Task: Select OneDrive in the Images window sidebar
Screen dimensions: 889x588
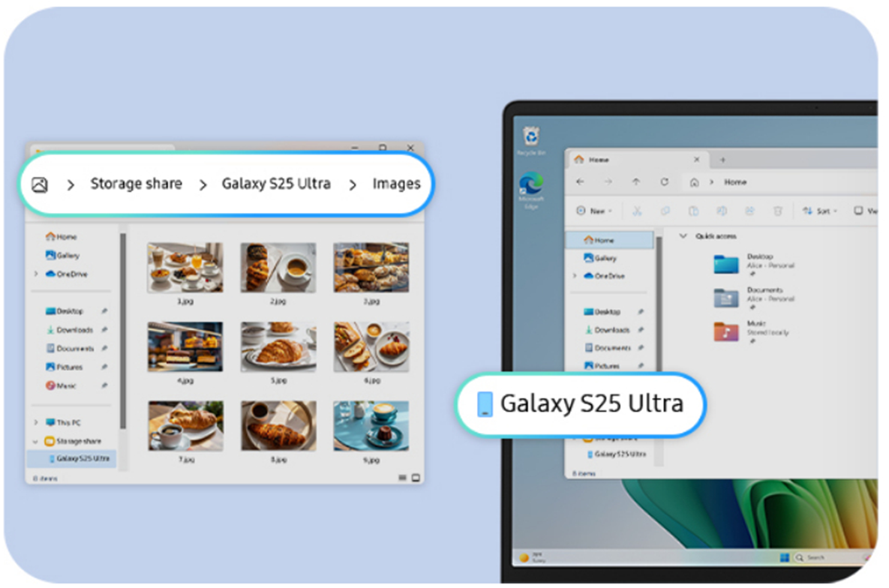Action: [x=66, y=274]
